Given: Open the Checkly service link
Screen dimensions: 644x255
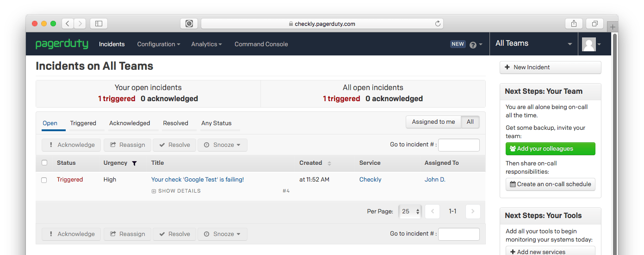Looking at the screenshot, I should (x=370, y=180).
